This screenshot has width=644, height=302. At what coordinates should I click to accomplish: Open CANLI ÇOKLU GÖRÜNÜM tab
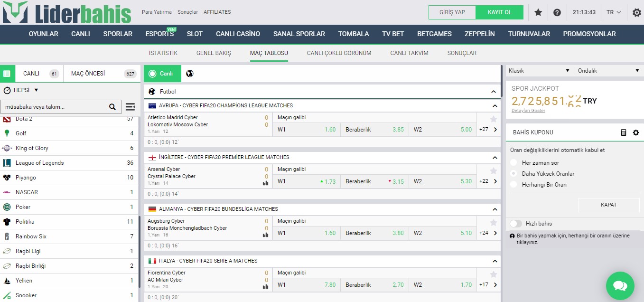coord(339,53)
